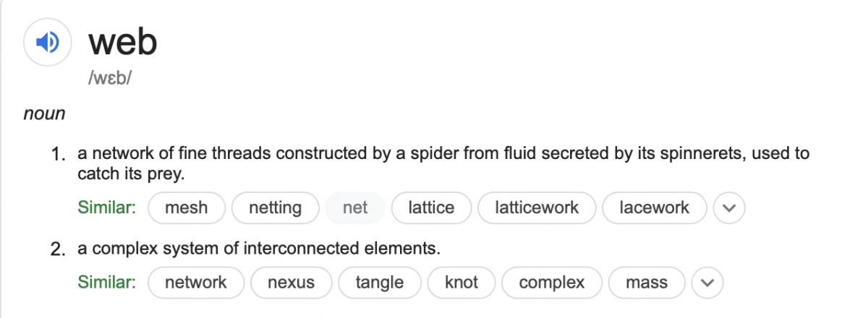Click the 'network' synonym chip

tap(195, 282)
